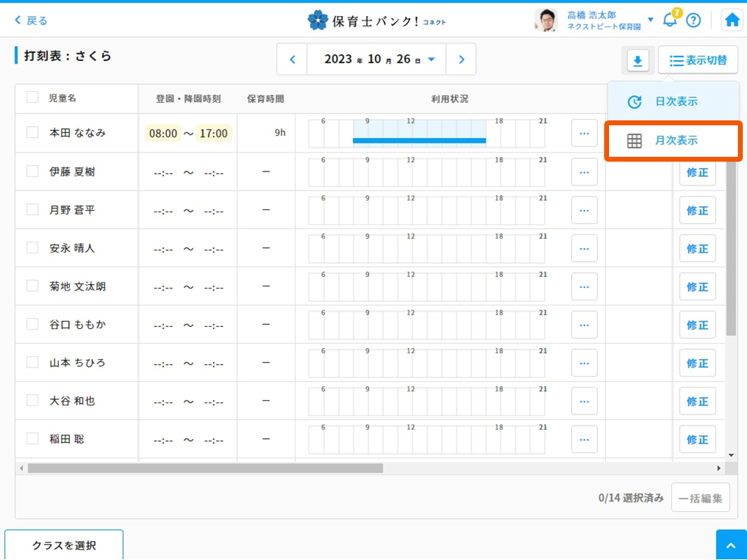This screenshot has width=747, height=560.
Task: Expand user account dropdown arrow
Action: 650,20
